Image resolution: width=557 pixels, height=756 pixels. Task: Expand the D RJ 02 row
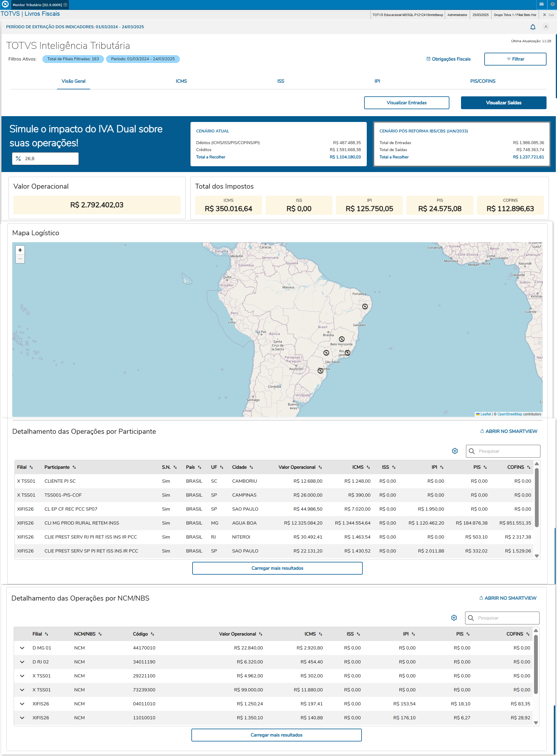point(22,662)
